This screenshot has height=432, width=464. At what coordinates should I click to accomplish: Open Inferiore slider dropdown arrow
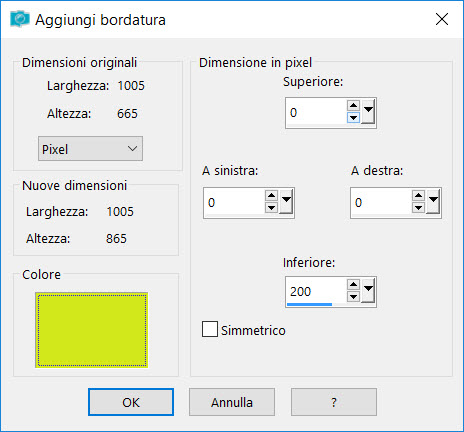(368, 290)
